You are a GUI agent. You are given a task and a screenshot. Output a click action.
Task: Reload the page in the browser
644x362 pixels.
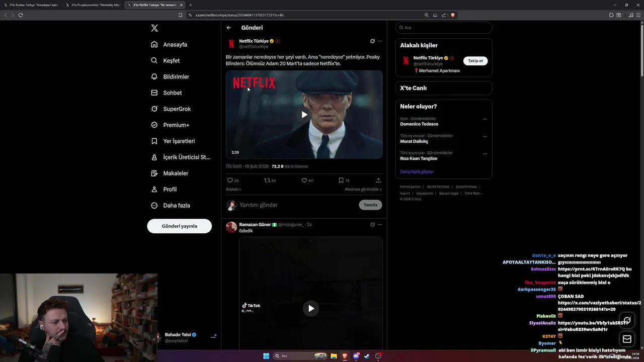pos(21,15)
